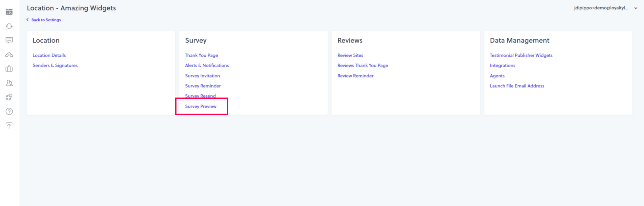
Task: Open Senders & Signatures settings
Action: tap(55, 65)
